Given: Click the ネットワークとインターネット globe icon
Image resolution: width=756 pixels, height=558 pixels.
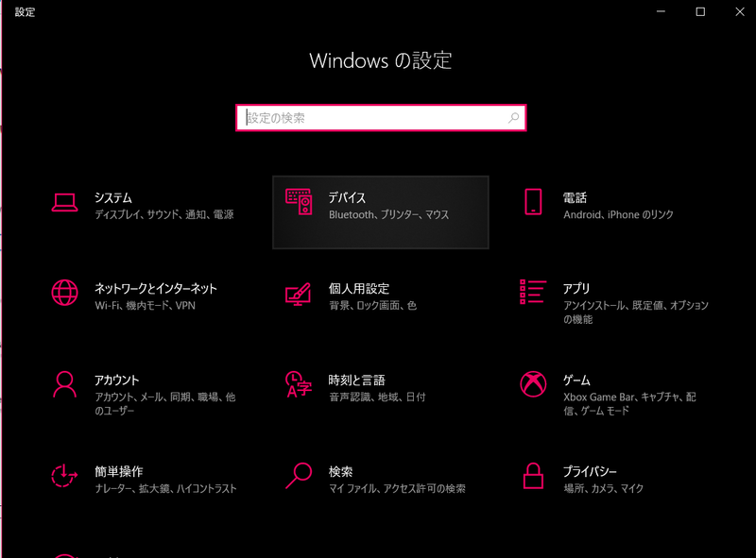Looking at the screenshot, I should click(64, 293).
